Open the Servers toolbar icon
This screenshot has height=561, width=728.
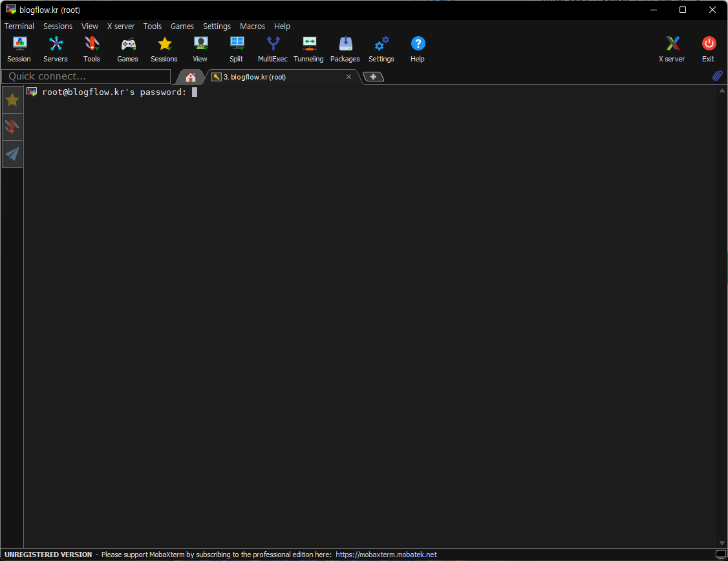coord(55,49)
